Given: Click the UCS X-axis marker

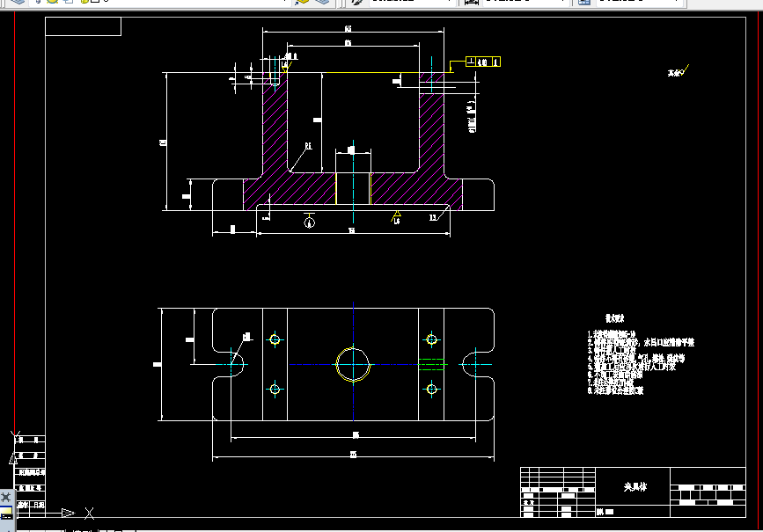Looking at the screenshot, I should tap(89, 513).
